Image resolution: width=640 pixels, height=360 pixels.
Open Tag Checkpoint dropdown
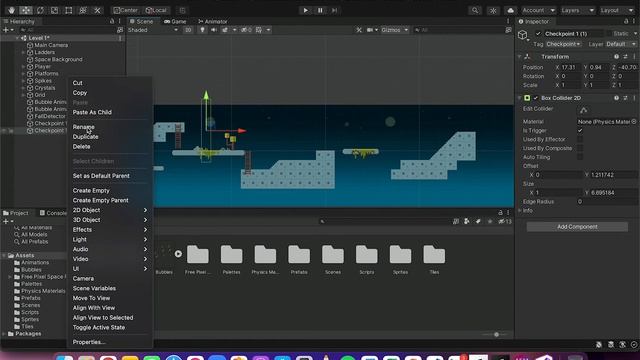click(563, 44)
